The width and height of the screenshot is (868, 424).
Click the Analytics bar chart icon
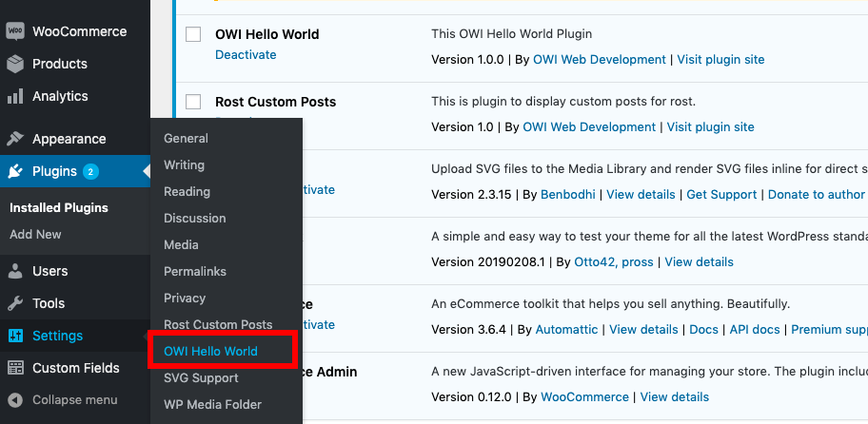pos(15,96)
